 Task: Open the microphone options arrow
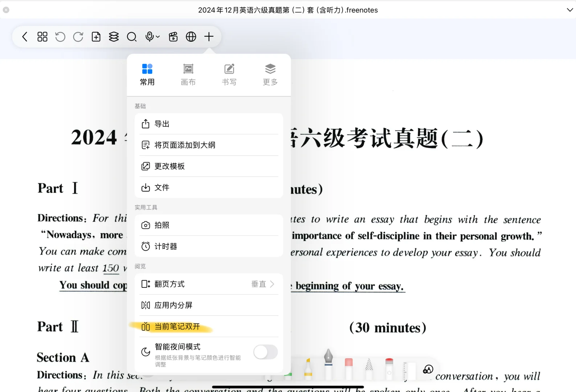point(158,37)
